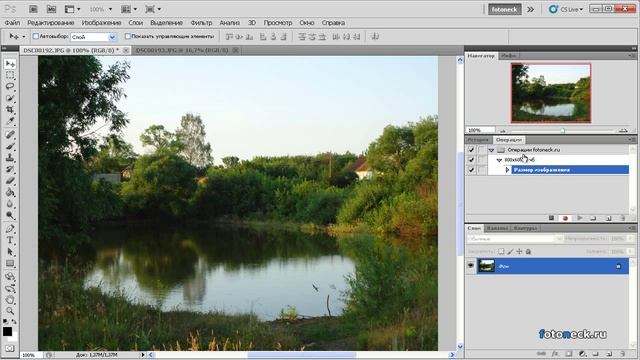Screen dimensions: 640x360
Task: Select the Move tool
Action: (10, 64)
